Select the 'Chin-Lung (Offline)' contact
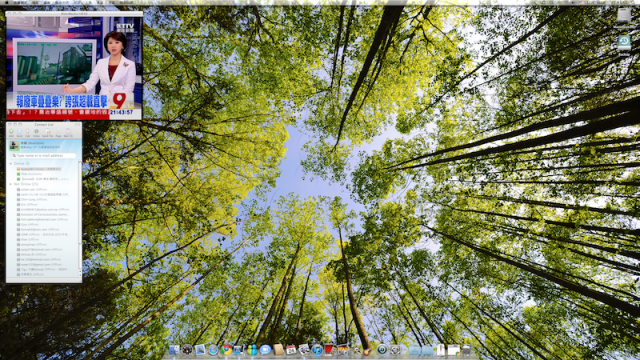The width and height of the screenshot is (640, 360). pos(33,200)
